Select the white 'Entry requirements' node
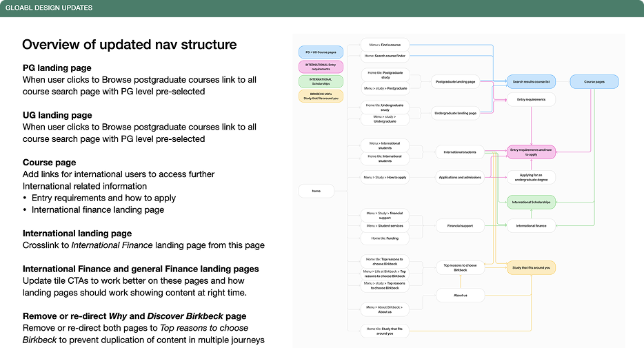 (x=531, y=99)
